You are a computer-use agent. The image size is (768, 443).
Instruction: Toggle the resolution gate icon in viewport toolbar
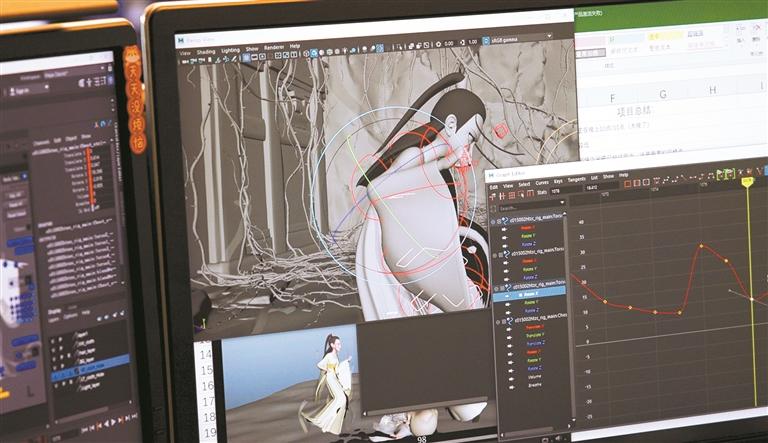(x=262, y=56)
